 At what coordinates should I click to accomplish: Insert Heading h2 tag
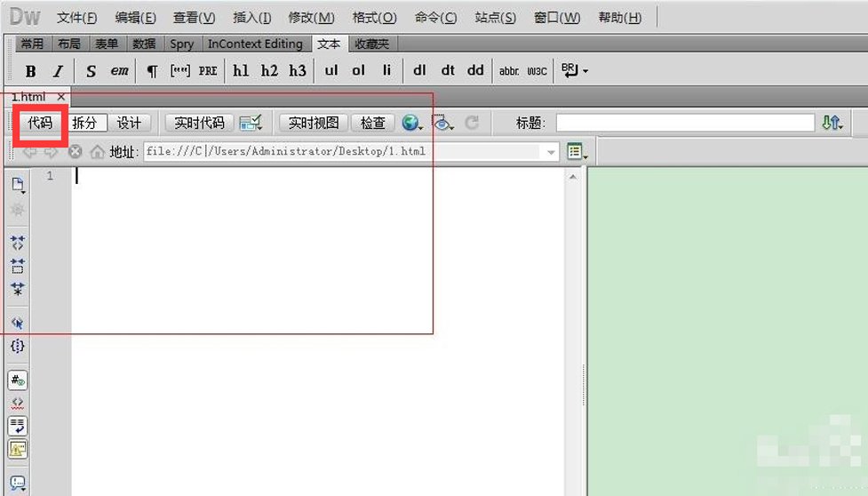(x=269, y=71)
